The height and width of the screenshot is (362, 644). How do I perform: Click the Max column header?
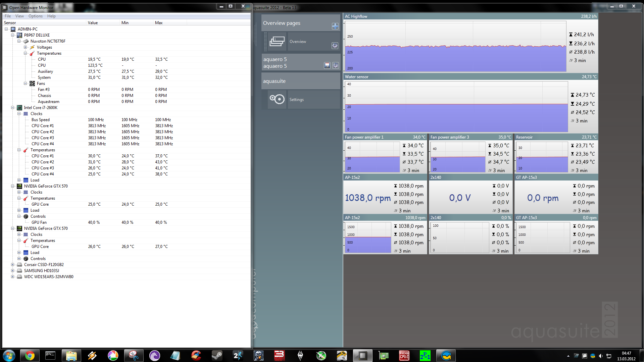click(170, 23)
